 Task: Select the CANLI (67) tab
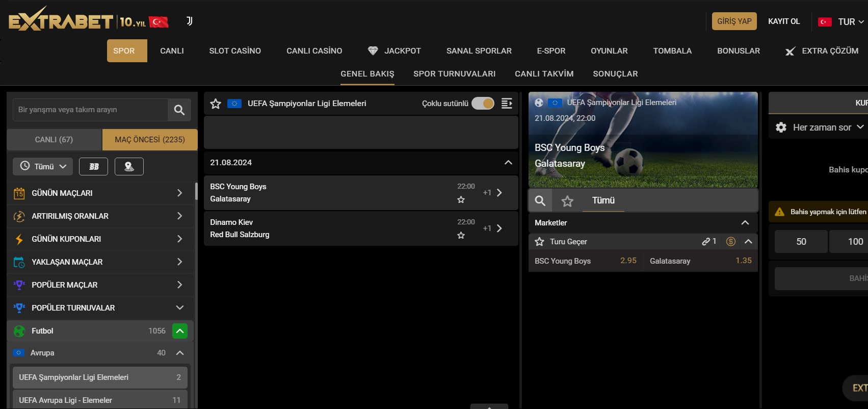pyautogui.click(x=54, y=140)
